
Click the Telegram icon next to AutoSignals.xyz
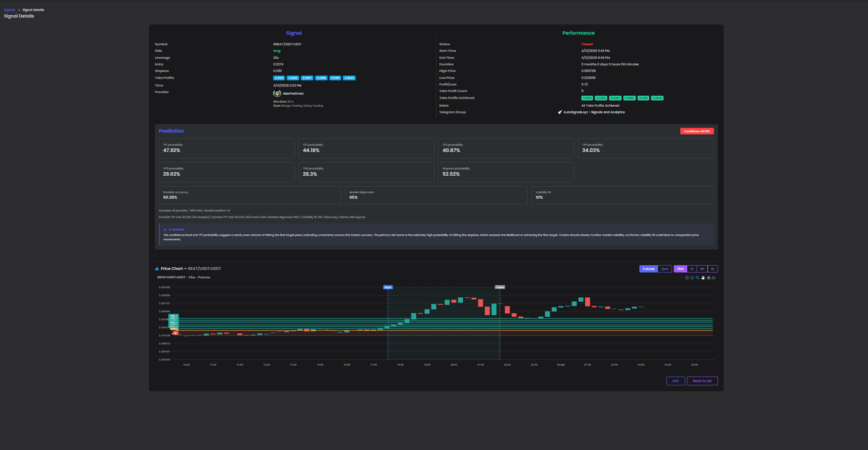tap(559, 112)
